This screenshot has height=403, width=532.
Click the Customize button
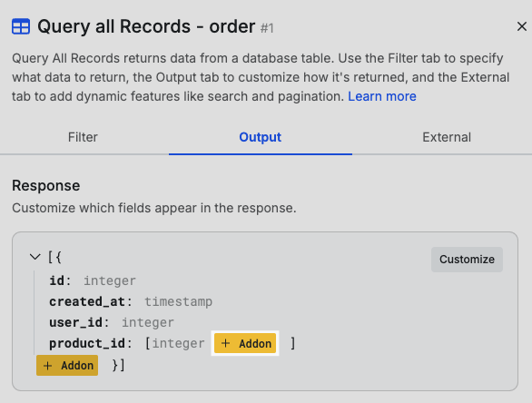[467, 260]
